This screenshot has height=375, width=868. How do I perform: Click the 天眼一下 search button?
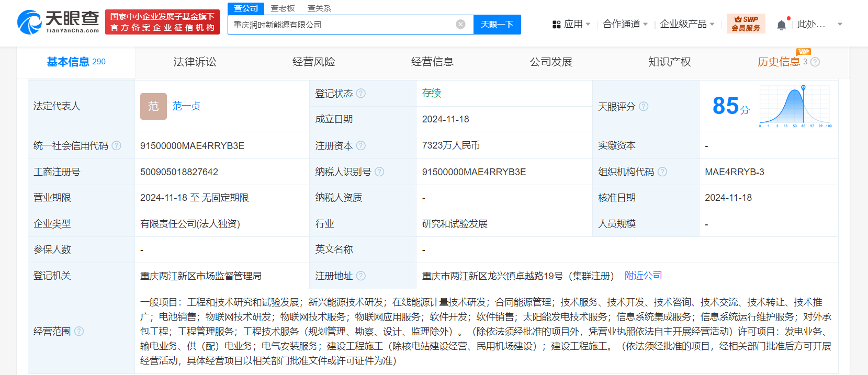tap(497, 25)
